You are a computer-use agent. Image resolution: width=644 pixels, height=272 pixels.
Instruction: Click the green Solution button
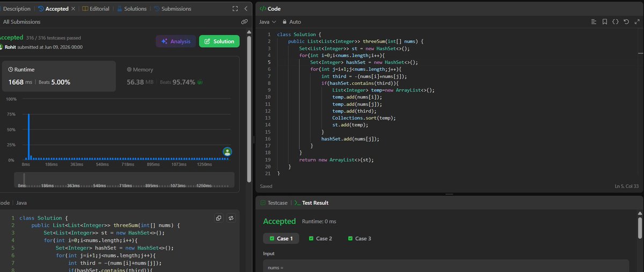[x=219, y=41]
